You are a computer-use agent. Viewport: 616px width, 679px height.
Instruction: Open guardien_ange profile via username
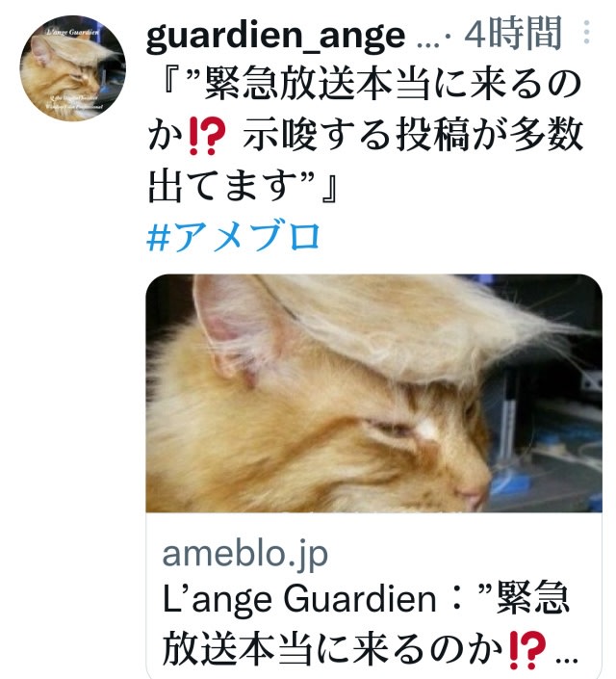coord(275,35)
